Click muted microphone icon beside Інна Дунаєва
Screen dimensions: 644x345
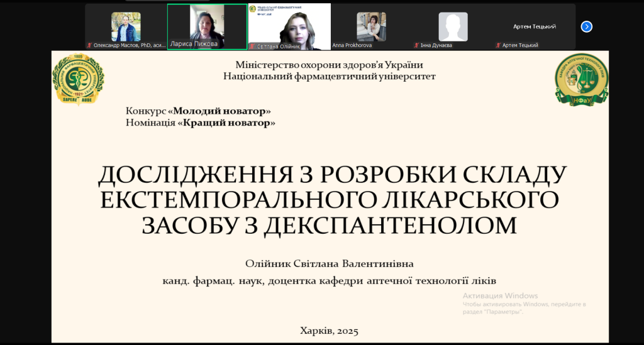416,45
